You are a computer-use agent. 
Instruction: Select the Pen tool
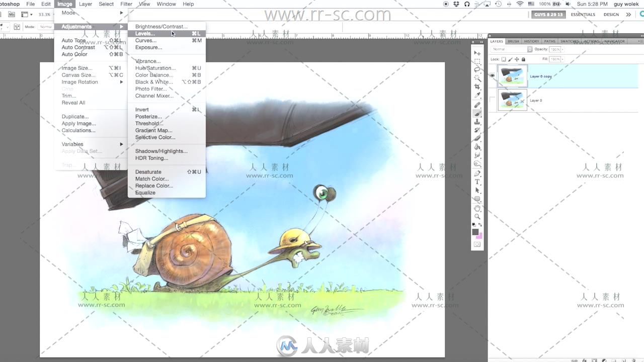(477, 173)
